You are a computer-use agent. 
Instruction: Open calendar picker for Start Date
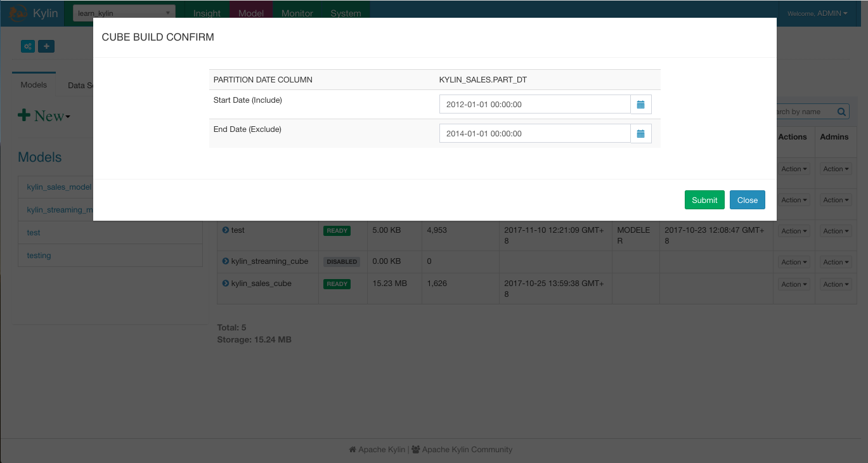pyautogui.click(x=641, y=105)
